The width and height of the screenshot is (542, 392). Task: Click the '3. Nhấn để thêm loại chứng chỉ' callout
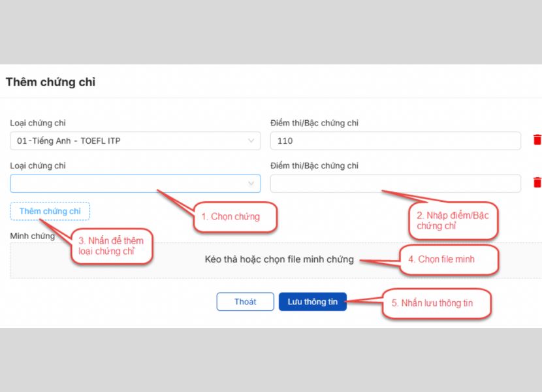click(x=111, y=246)
